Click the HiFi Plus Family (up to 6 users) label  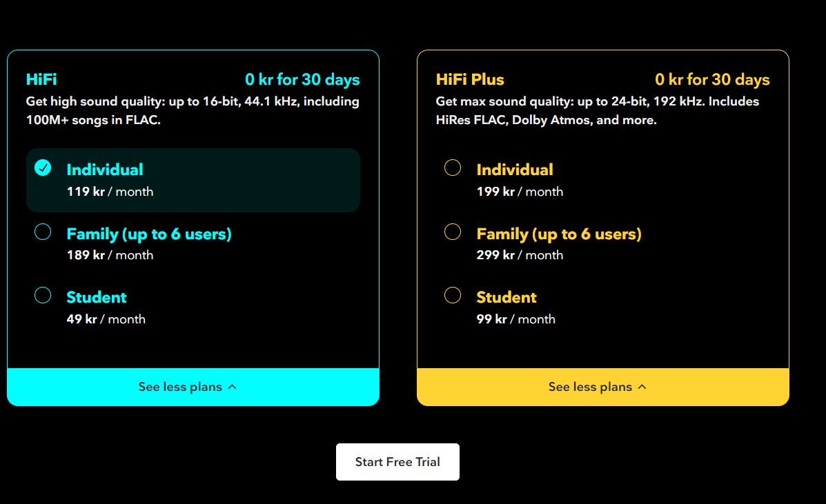[x=559, y=234]
